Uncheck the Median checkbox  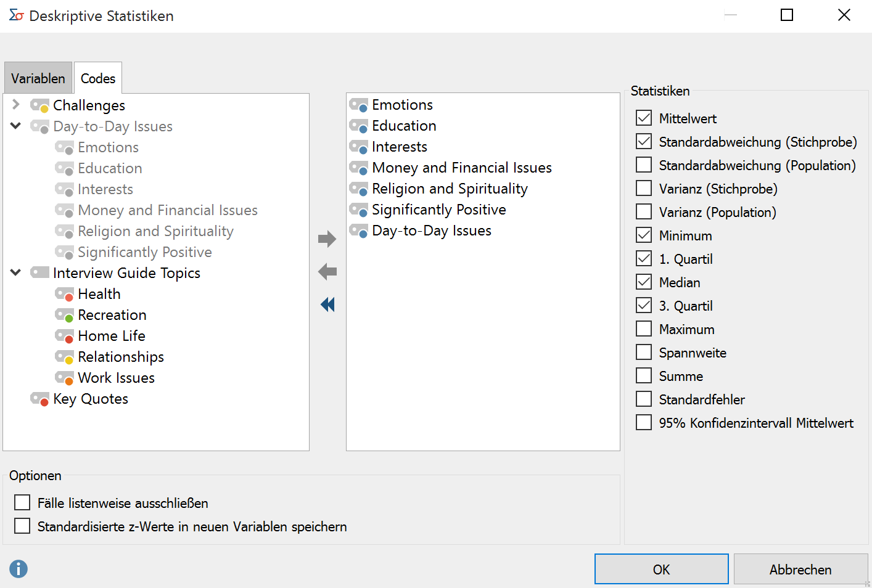[644, 282]
